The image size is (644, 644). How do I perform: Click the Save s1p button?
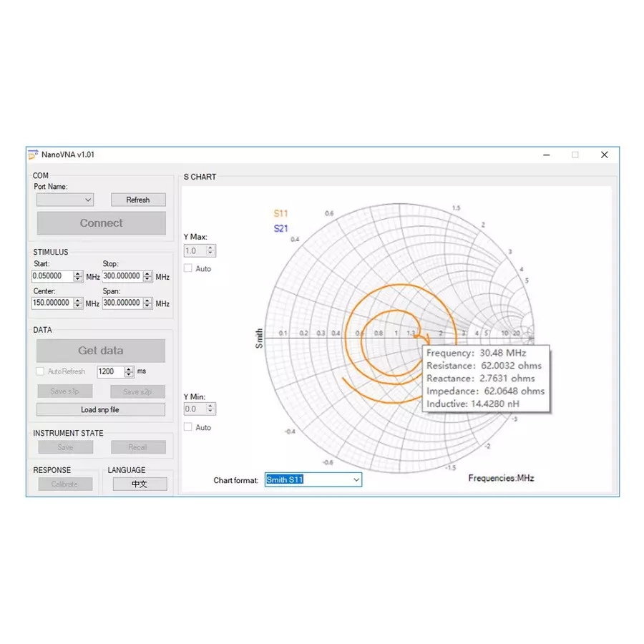65,391
